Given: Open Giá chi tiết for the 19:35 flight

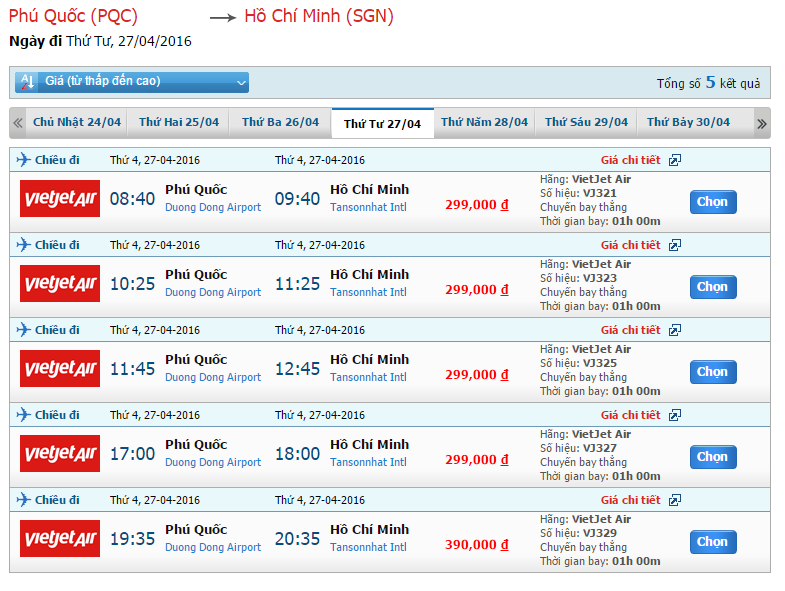Looking at the screenshot, I should [x=630, y=500].
